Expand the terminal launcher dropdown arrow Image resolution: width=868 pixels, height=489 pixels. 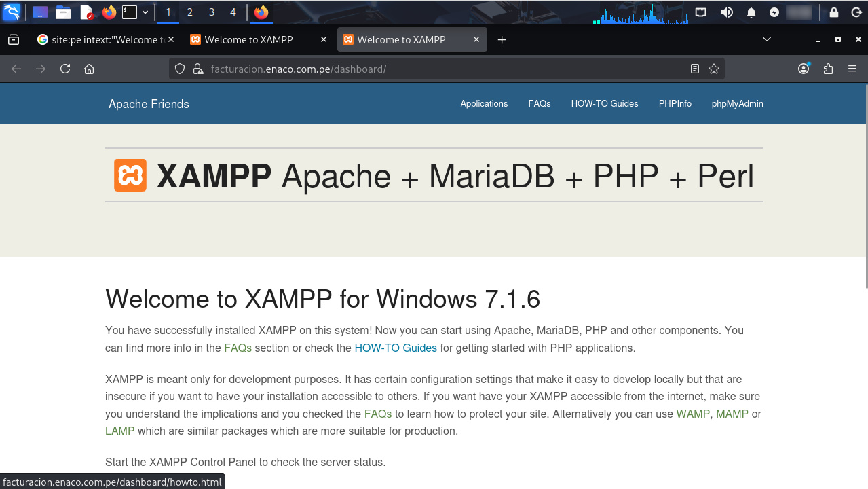(x=145, y=12)
